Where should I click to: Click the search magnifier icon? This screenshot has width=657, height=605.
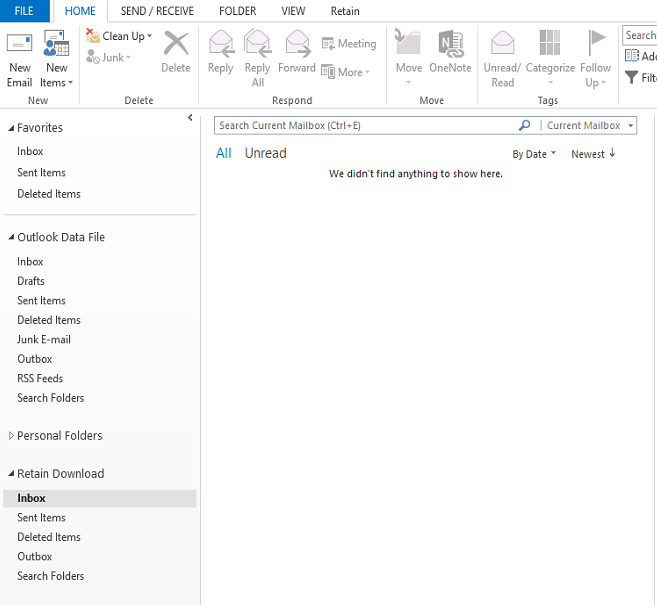click(x=525, y=125)
